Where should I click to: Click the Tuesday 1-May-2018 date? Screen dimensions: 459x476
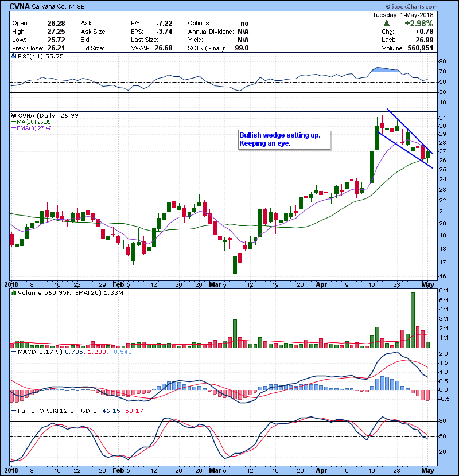pyautogui.click(x=403, y=15)
